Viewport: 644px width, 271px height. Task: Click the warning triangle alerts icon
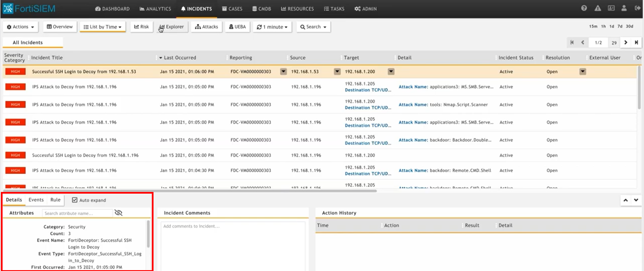tap(598, 9)
